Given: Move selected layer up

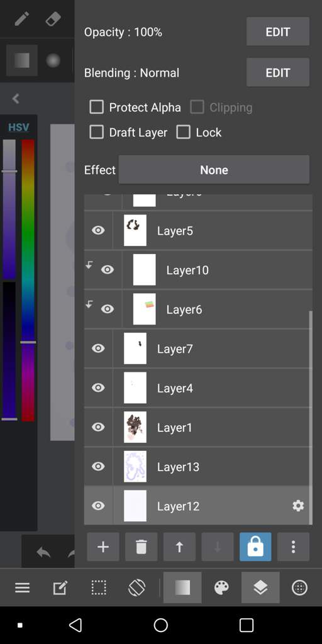Looking at the screenshot, I should click(x=179, y=547).
